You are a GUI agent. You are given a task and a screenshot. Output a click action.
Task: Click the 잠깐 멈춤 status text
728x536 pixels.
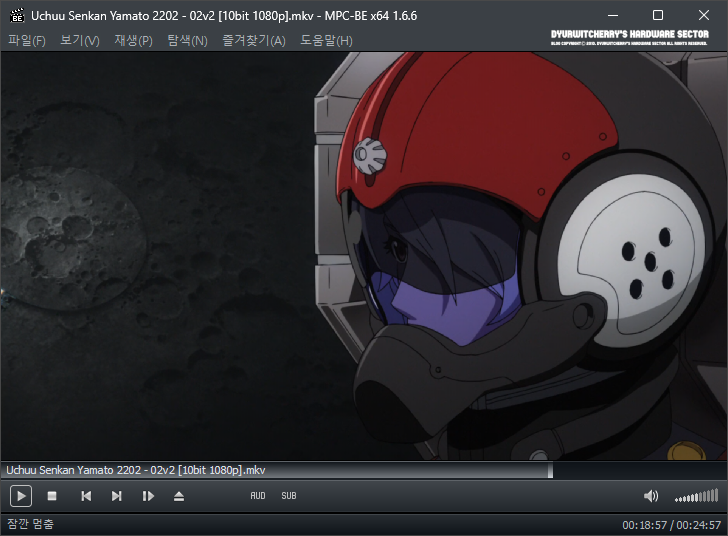[31, 524]
